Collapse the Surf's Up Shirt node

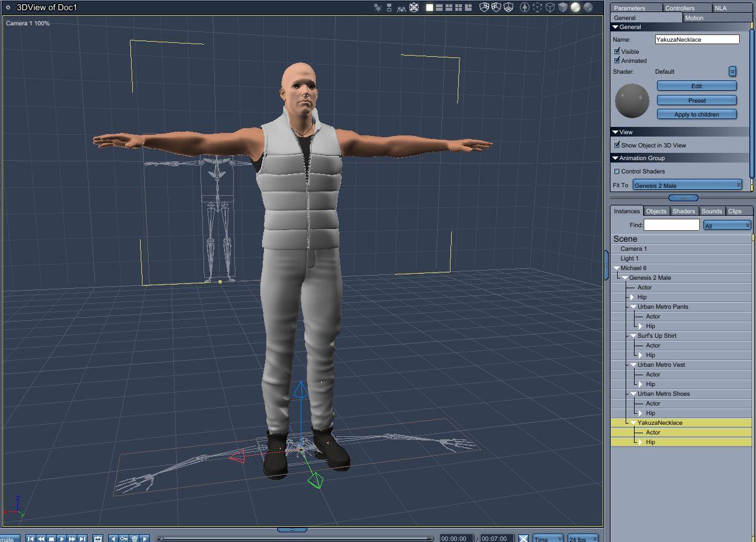pos(633,336)
